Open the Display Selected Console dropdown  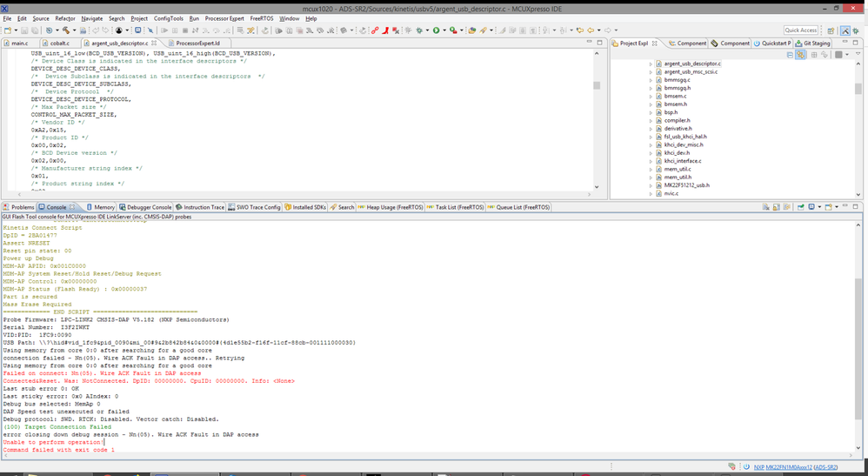pyautogui.click(x=819, y=207)
